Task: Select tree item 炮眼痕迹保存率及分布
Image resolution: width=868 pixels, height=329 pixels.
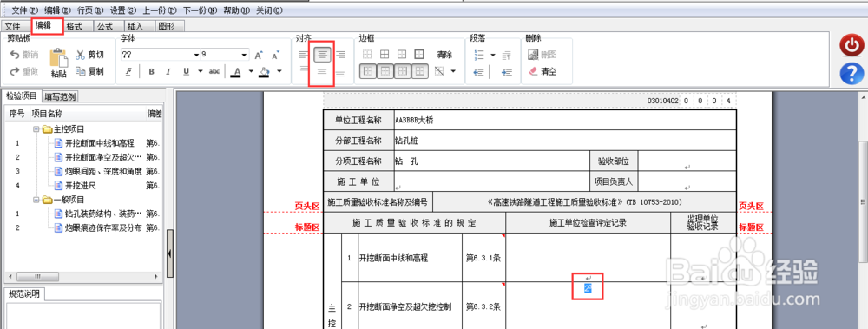Action: (x=103, y=227)
